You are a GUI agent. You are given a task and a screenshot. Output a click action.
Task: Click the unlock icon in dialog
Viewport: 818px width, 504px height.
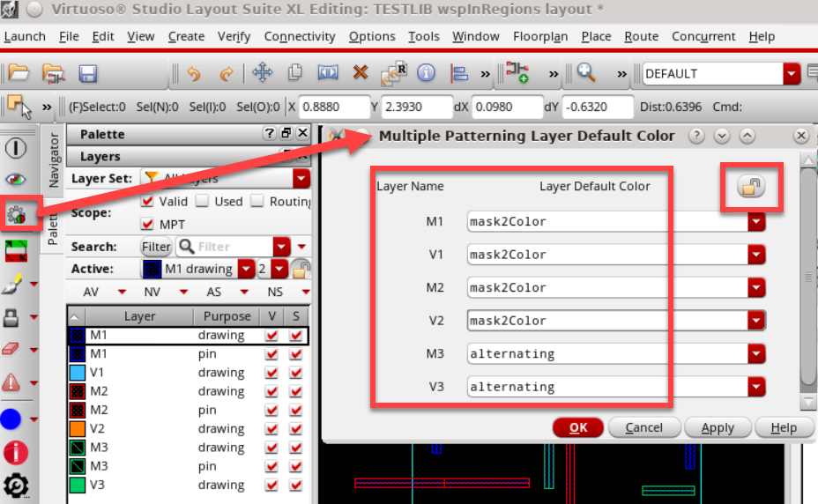751,186
